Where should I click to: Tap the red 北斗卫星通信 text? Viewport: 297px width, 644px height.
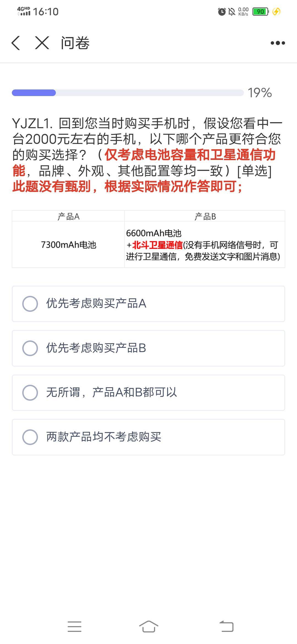(157, 245)
